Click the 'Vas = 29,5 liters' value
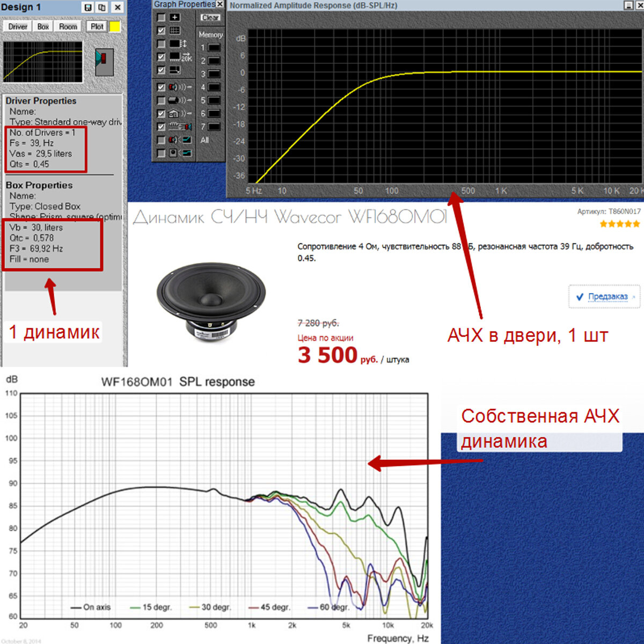Image resolution: width=644 pixels, height=644 pixels. point(41,153)
